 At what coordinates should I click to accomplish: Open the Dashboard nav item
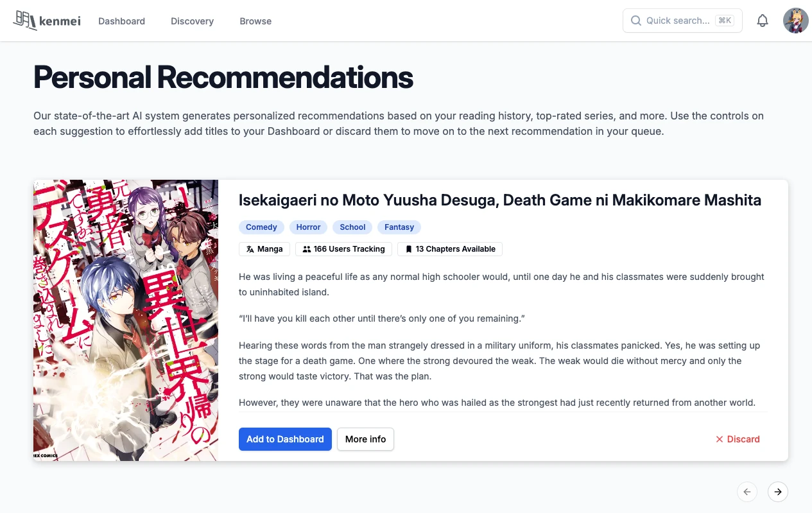(122, 21)
